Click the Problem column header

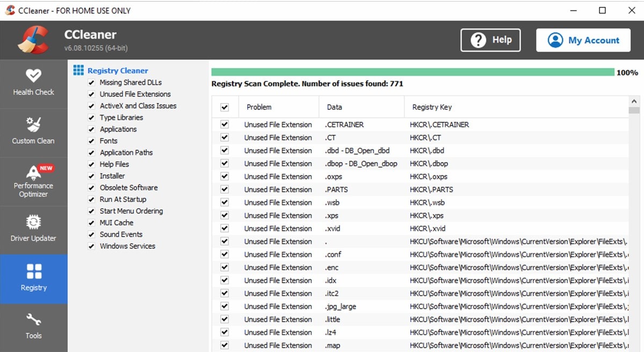(258, 107)
